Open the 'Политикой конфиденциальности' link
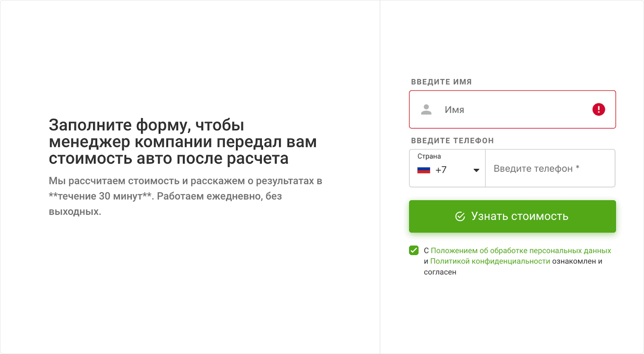The width and height of the screenshot is (644, 354). click(490, 261)
